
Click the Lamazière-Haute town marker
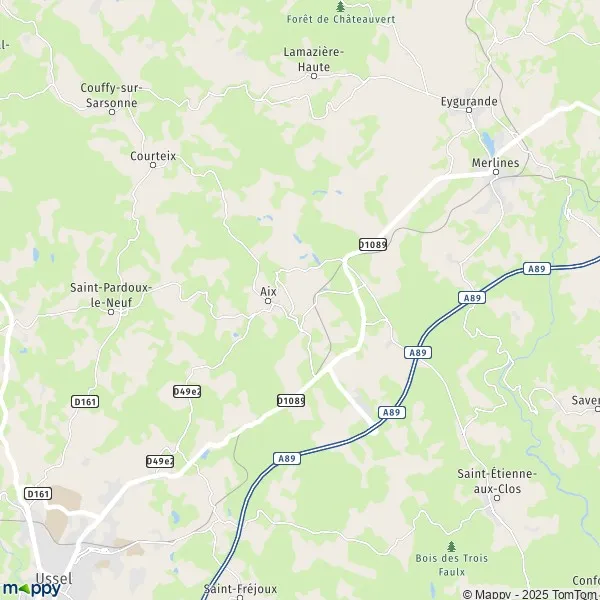314,76
